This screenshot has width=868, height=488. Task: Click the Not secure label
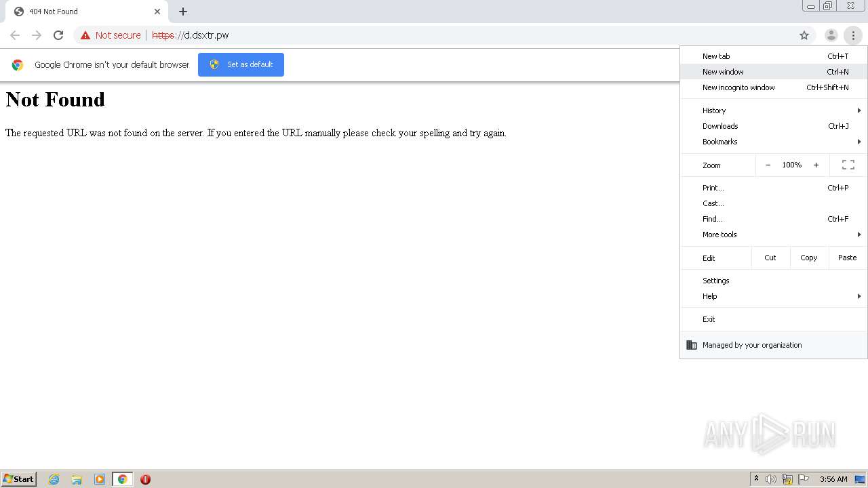point(118,35)
